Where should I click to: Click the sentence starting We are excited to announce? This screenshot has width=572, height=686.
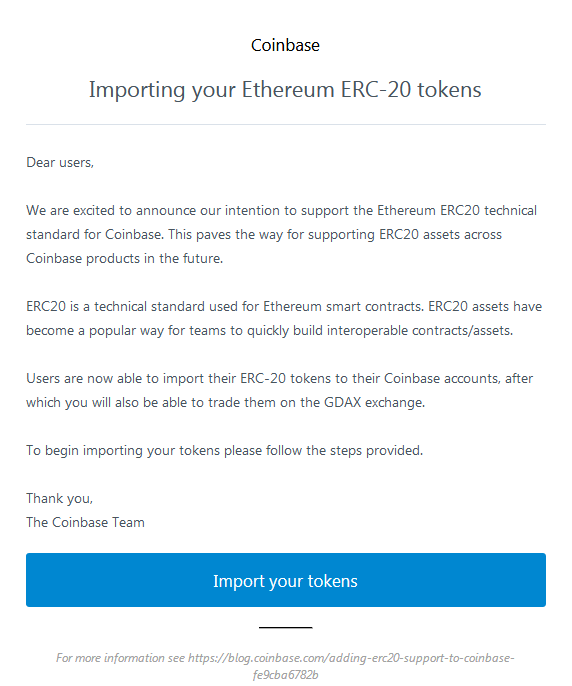click(x=281, y=210)
